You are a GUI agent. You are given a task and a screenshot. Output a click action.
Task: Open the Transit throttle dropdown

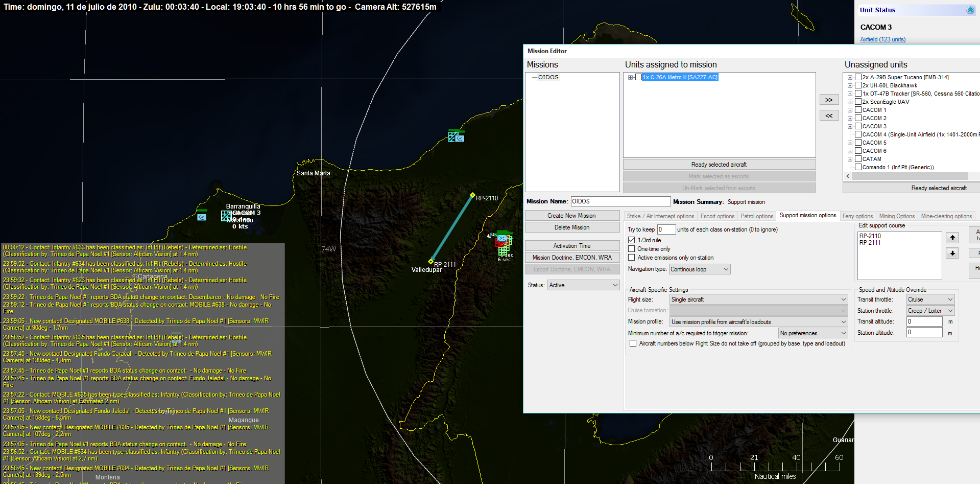(930, 299)
